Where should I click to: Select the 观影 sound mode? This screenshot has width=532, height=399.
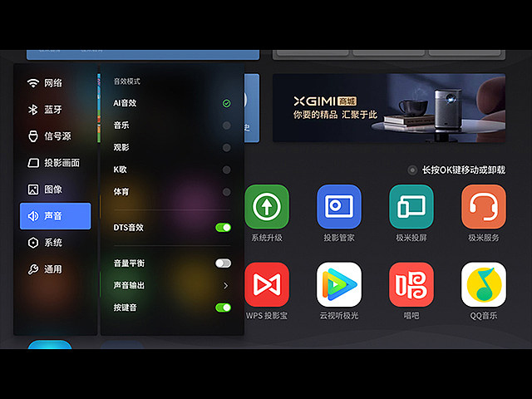pos(172,148)
